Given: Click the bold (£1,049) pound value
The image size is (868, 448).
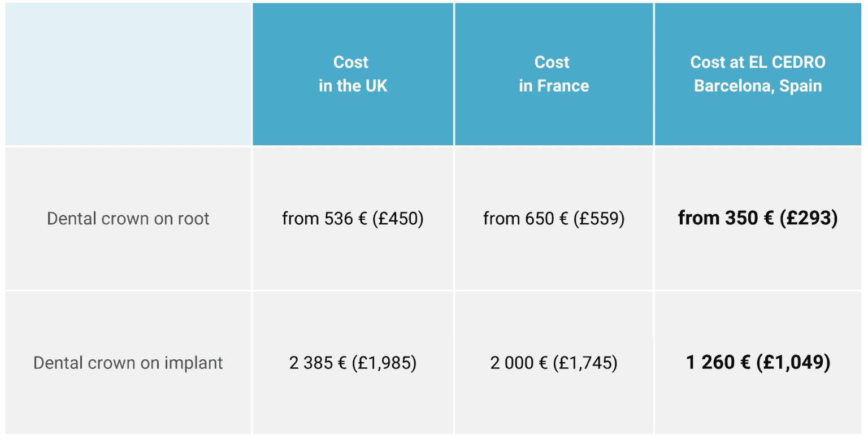Looking at the screenshot, I should tap(793, 362).
